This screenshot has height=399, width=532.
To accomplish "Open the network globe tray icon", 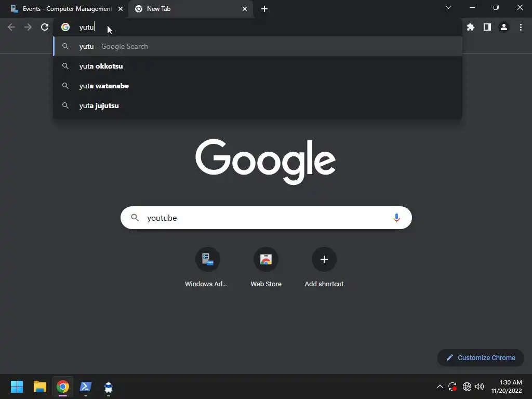I will point(467,387).
